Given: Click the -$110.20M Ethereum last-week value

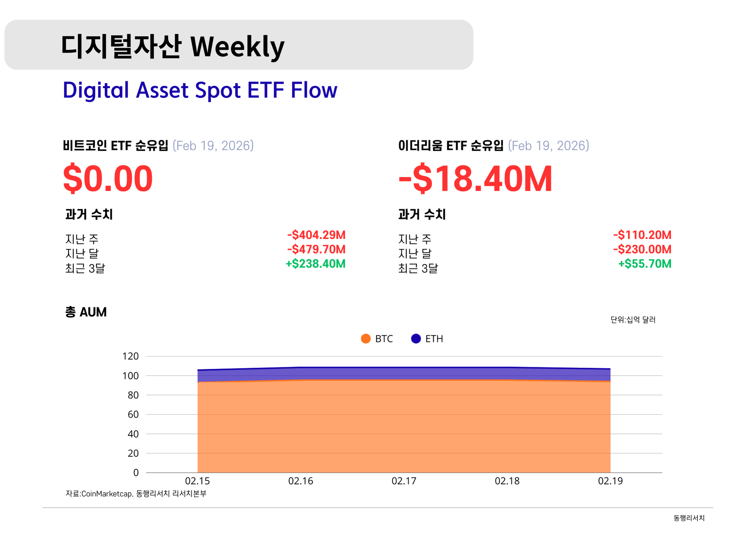Looking at the screenshot, I should (642, 235).
